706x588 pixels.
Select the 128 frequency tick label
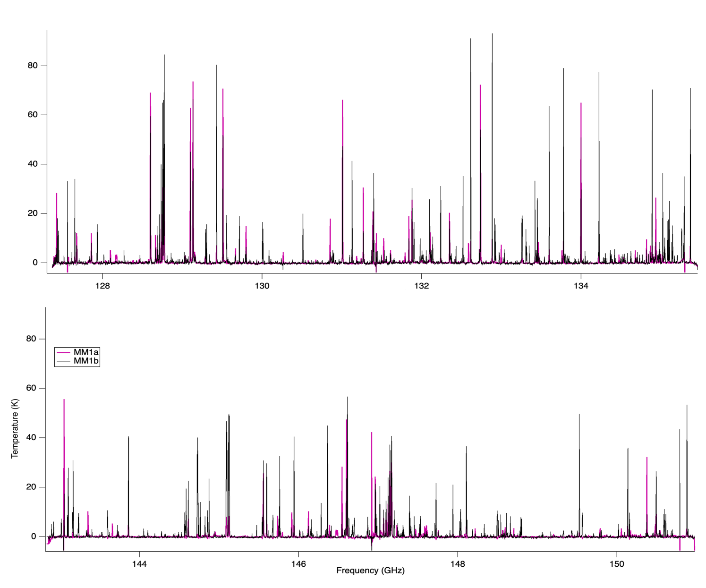point(102,286)
